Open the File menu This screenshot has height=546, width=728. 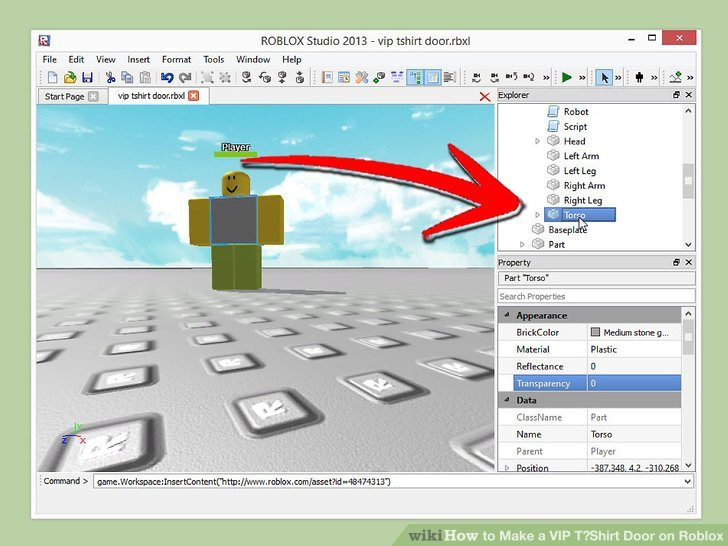[49, 59]
